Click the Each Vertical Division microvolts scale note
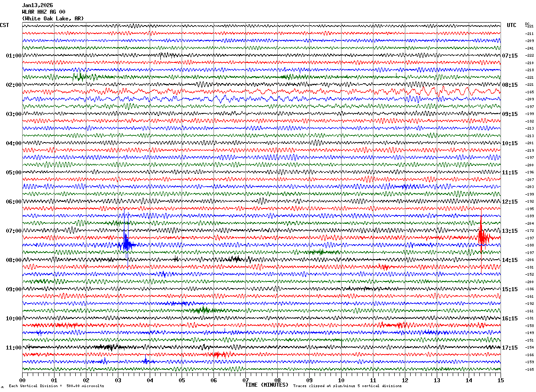The width and height of the screenshot is (536, 392). click(56, 386)
